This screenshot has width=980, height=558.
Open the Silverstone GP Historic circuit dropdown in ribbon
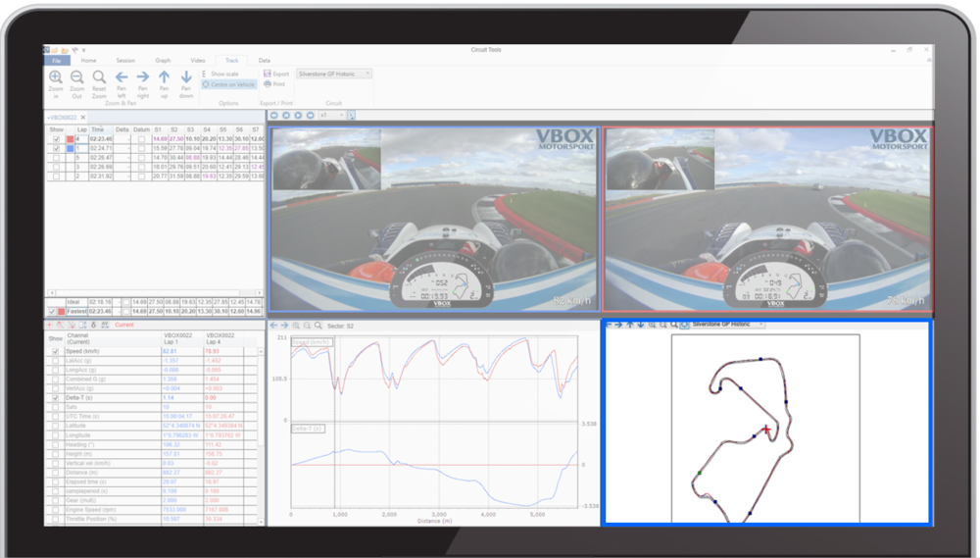tap(334, 74)
